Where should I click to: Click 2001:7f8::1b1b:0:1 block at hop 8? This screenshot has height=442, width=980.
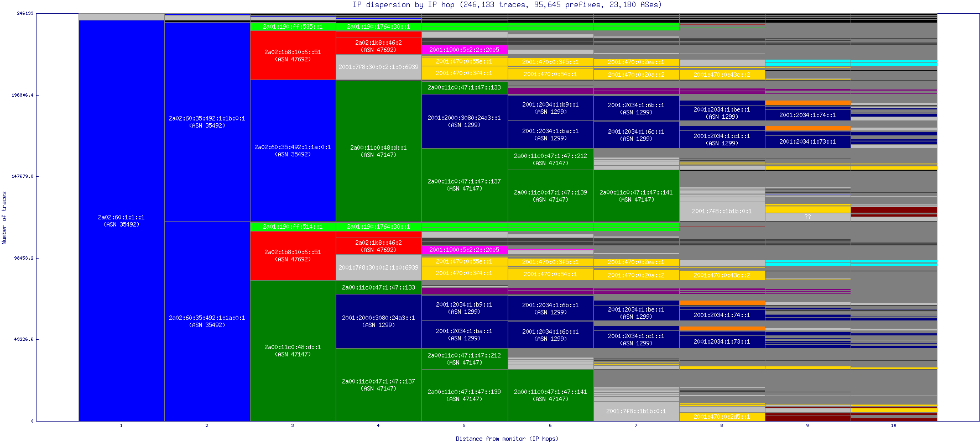point(722,211)
